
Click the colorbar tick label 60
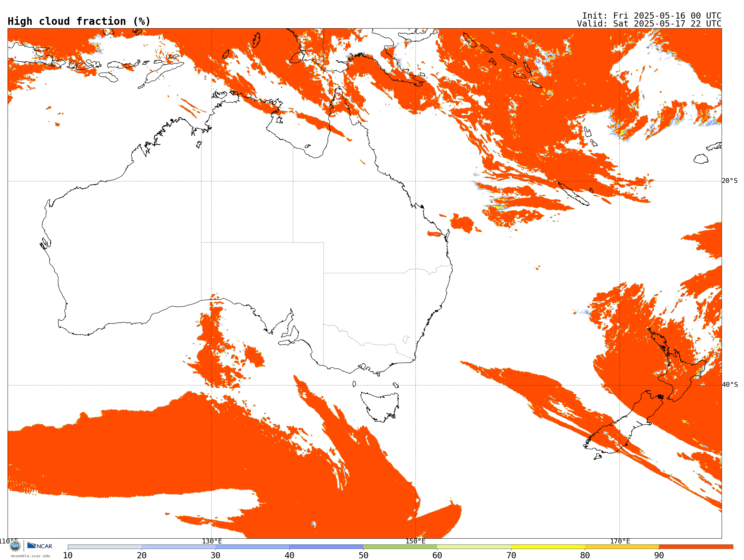[x=437, y=556]
